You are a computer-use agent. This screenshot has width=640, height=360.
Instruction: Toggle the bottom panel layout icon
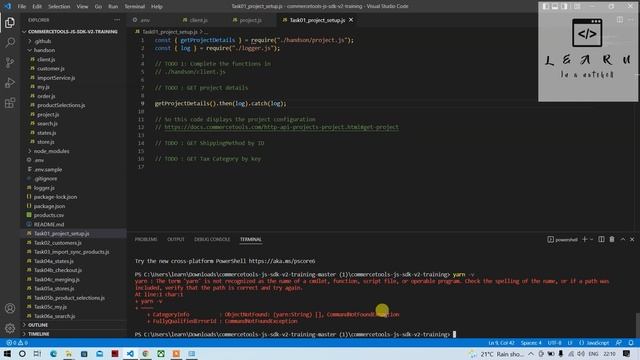point(555,6)
